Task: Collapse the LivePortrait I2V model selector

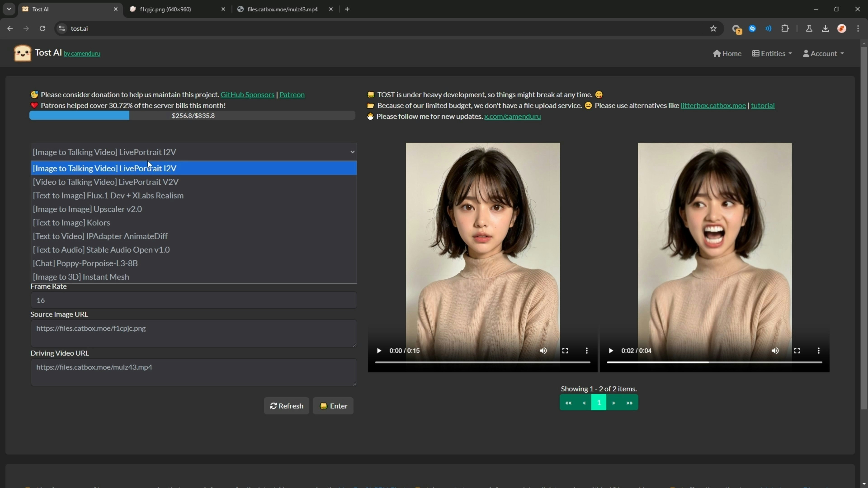Action: [193, 152]
